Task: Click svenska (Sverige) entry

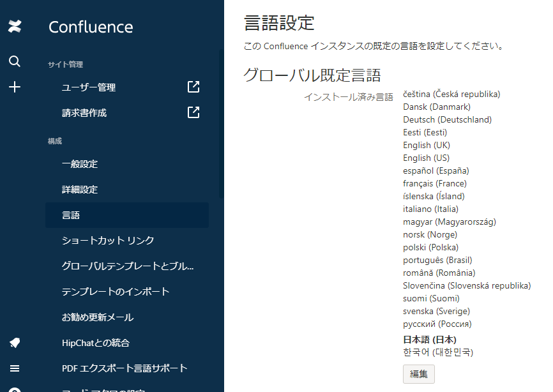Action: (437, 312)
